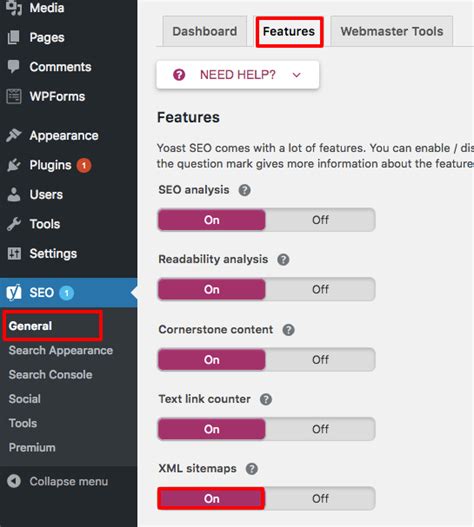
Task: Click the XML sitemaps question mark icon
Action: [x=251, y=469]
